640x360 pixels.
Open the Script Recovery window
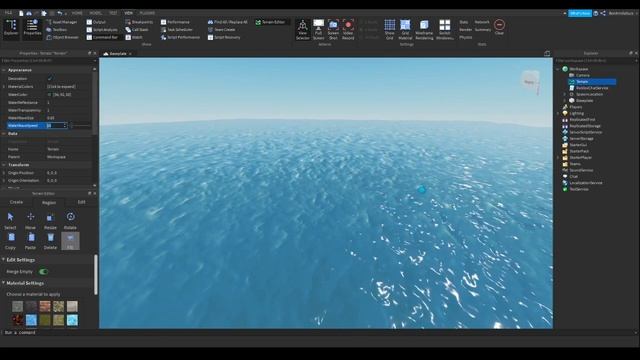(224, 37)
